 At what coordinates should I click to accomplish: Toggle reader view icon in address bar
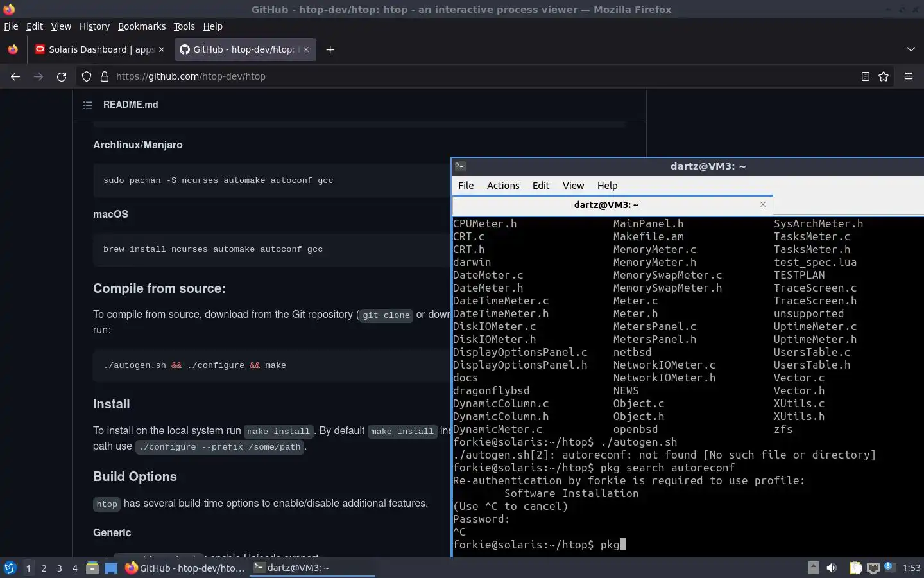coord(865,76)
